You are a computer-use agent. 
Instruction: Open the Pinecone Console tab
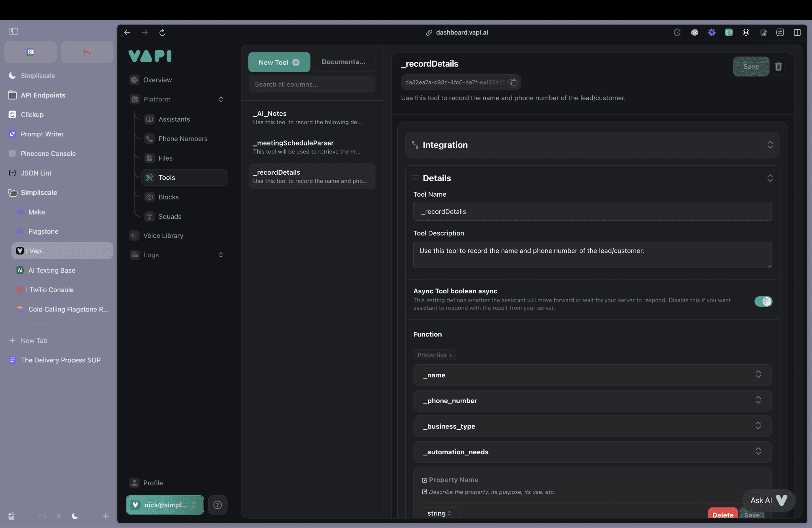48,153
